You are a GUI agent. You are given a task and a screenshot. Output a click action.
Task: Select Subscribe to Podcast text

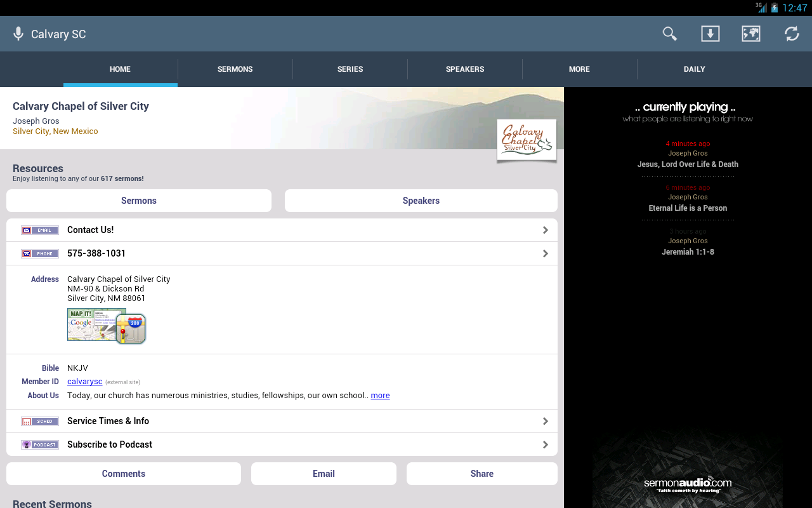point(110,444)
